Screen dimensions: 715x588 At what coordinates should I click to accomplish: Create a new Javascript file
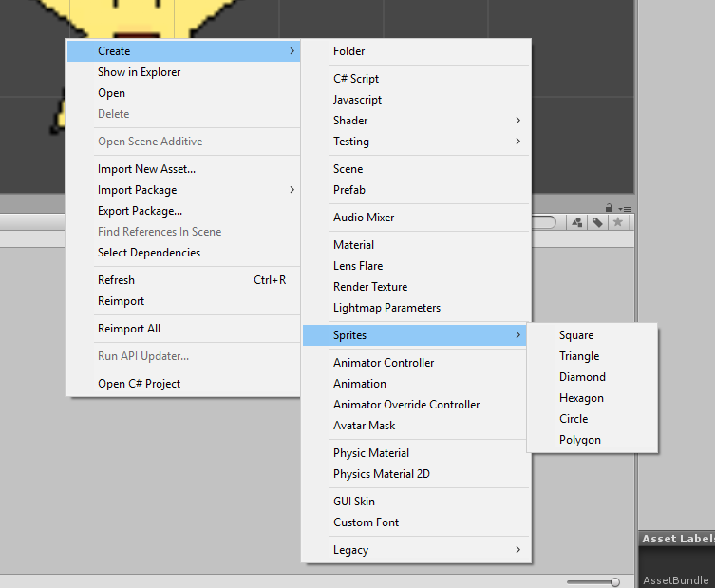pyautogui.click(x=416, y=100)
